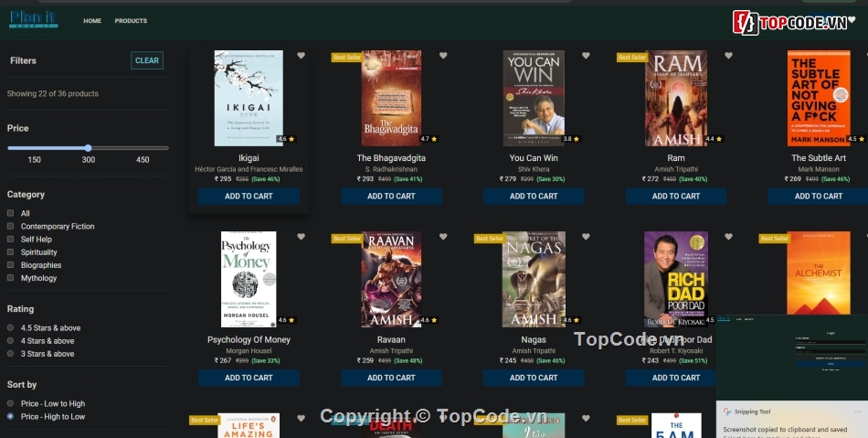Add Rich Dad Poor Dad to wishlist heart
The height and width of the screenshot is (438, 868).
pos(728,237)
